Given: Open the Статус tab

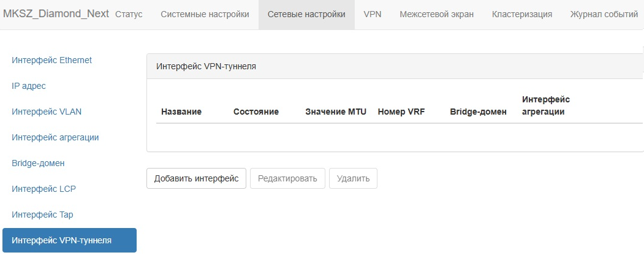Looking at the screenshot, I should point(129,14).
